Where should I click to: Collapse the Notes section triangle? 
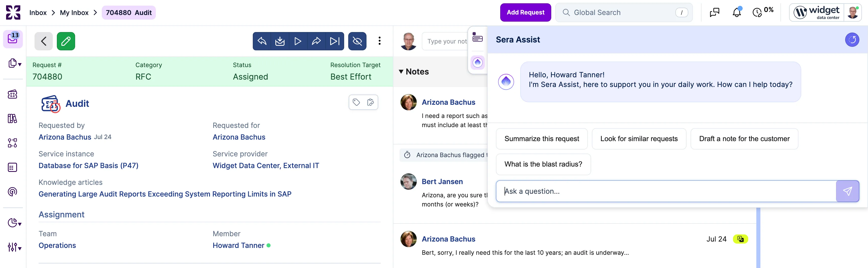click(401, 71)
